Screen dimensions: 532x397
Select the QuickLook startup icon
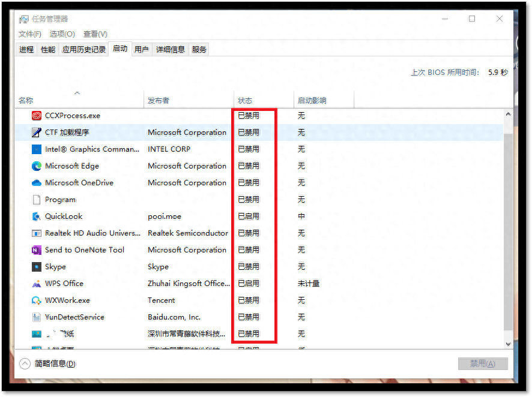36,216
